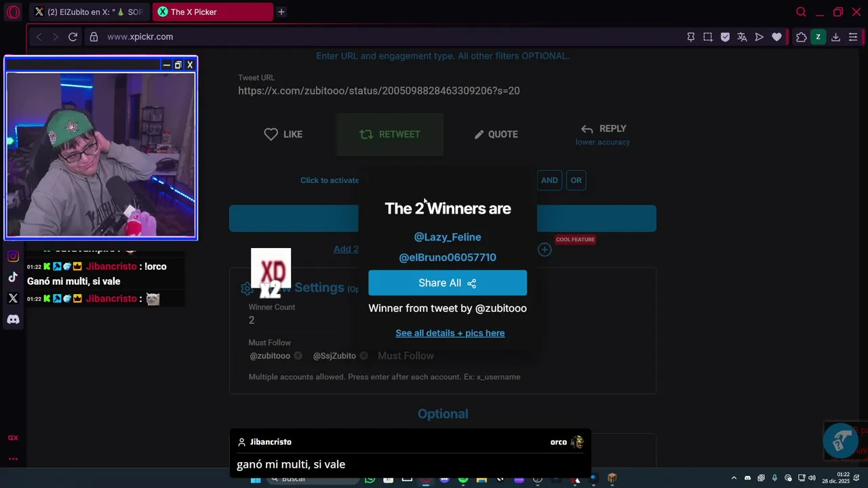Open See all details + pics here
Screen dimensions: 868x488
point(450,333)
